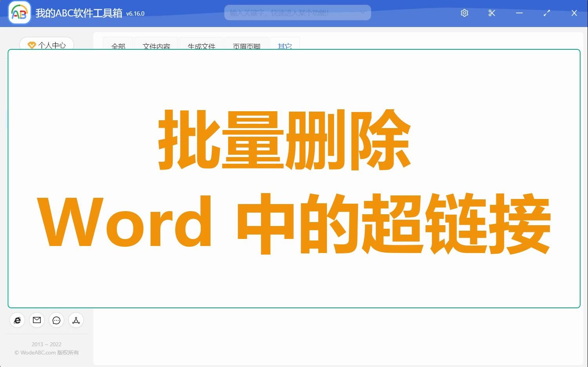Open the settings gear icon

point(465,13)
